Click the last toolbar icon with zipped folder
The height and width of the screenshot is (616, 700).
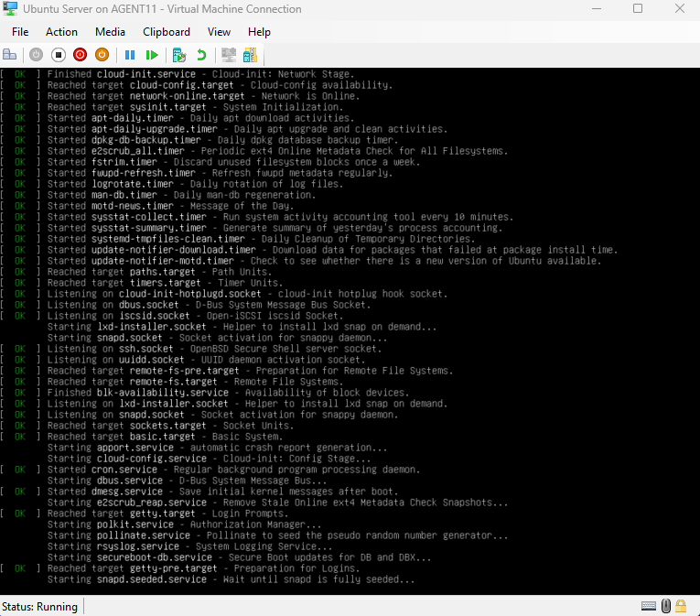(249, 55)
